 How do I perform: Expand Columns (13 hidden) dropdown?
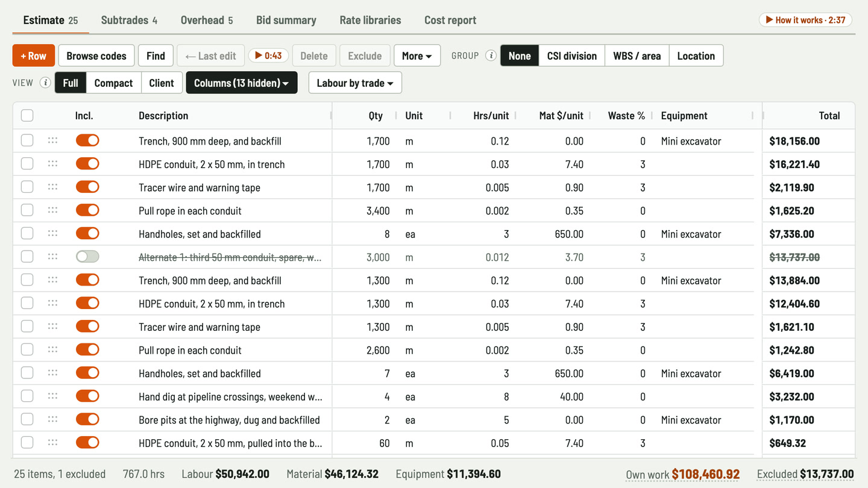[x=242, y=83]
